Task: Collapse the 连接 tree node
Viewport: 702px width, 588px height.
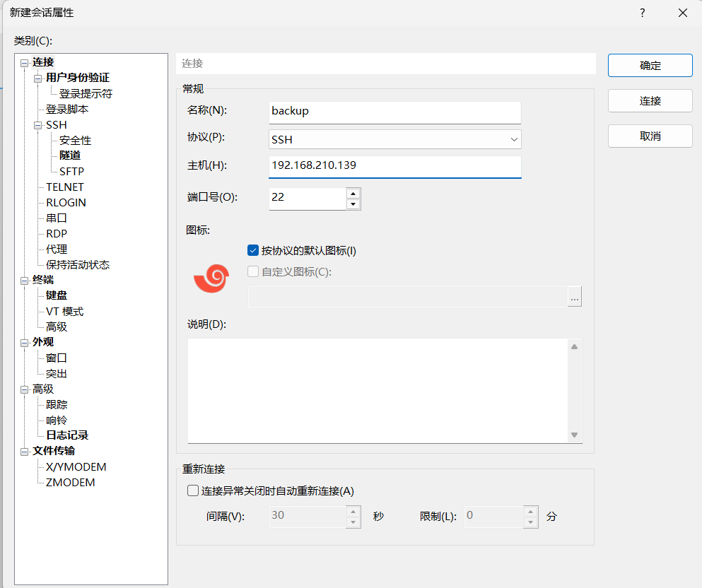Action: pos(25,63)
